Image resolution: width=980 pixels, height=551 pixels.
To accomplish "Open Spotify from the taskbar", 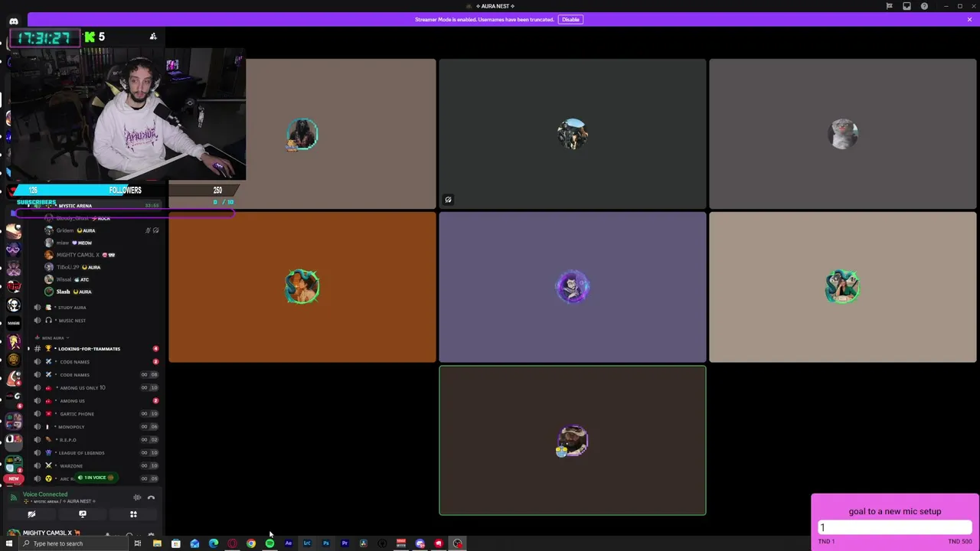I will 269,543.
